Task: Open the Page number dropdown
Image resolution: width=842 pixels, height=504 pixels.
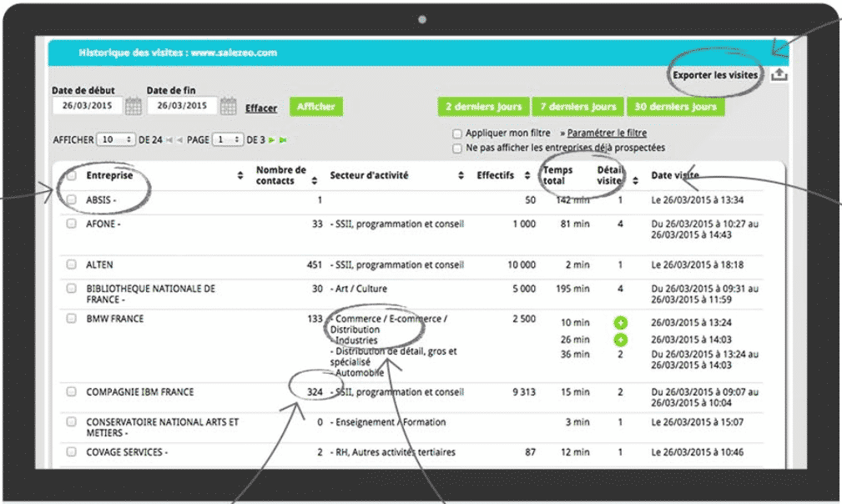Action: (228, 139)
